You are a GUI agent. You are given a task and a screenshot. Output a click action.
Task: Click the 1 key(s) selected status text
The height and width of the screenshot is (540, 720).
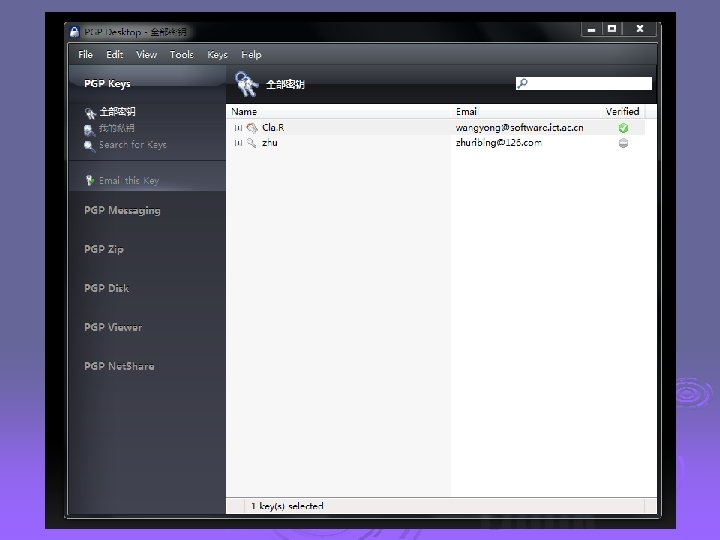point(287,506)
